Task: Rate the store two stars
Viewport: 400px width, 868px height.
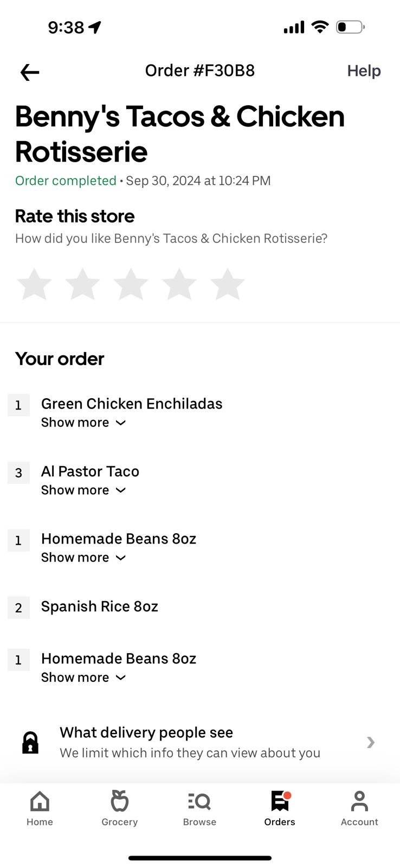Action: pos(82,284)
